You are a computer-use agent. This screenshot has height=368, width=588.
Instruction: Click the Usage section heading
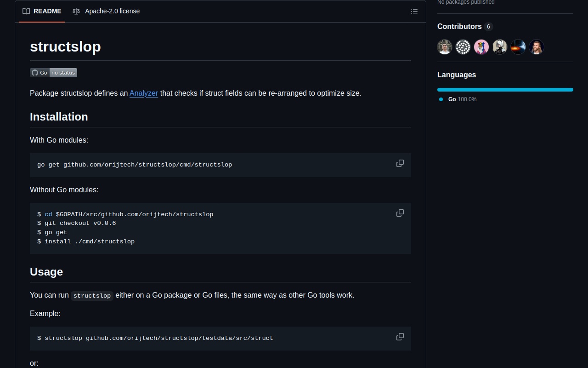(x=46, y=272)
